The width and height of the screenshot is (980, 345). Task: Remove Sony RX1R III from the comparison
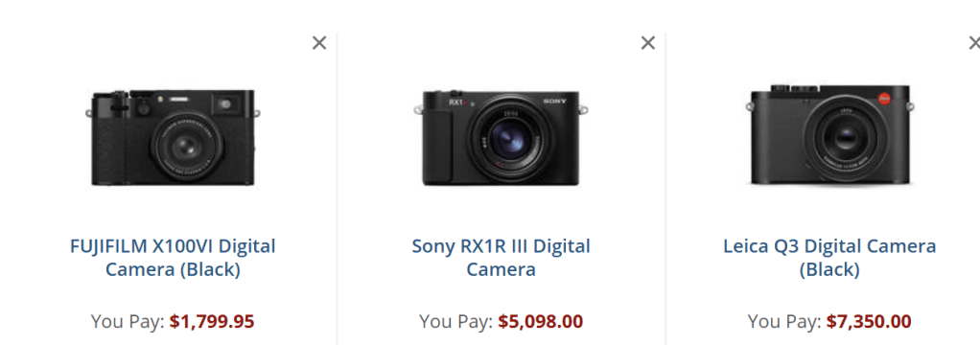coord(648,43)
